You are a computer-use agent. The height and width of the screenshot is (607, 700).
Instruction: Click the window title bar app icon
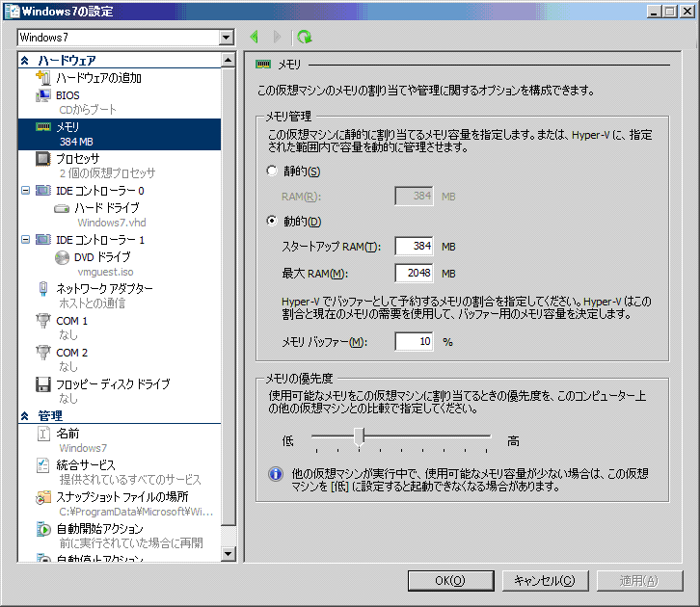(x=13, y=12)
